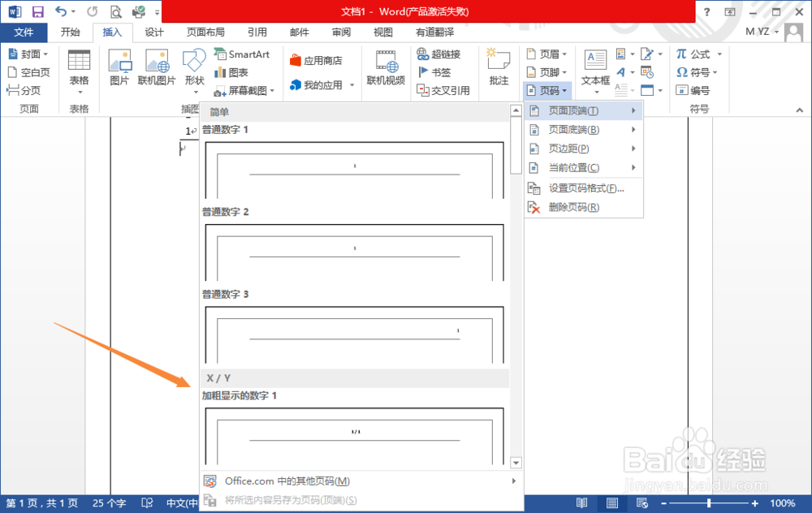The width and height of the screenshot is (812, 513).
Task: Expand Bottom of Page (页面底端) submenu
Action: point(584,129)
